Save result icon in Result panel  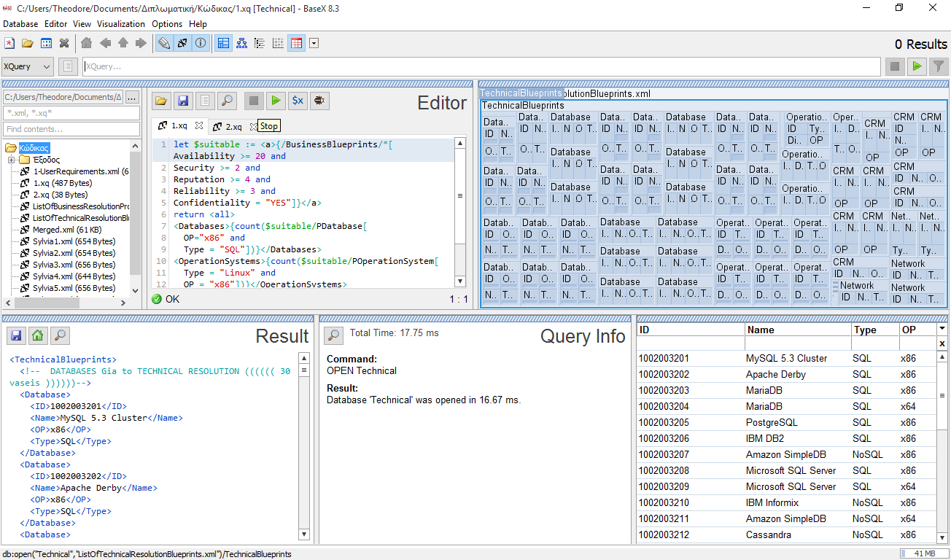15,335
